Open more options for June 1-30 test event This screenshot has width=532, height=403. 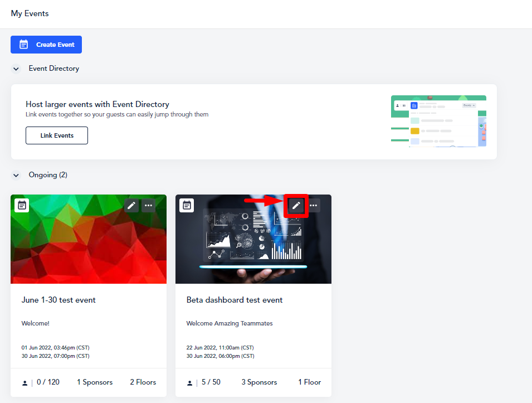pyautogui.click(x=148, y=206)
